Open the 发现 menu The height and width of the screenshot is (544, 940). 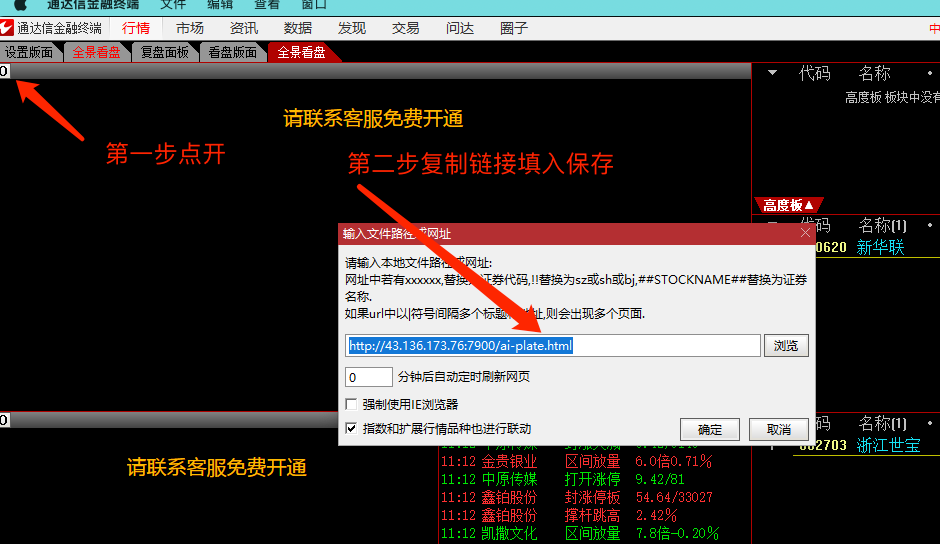(352, 28)
